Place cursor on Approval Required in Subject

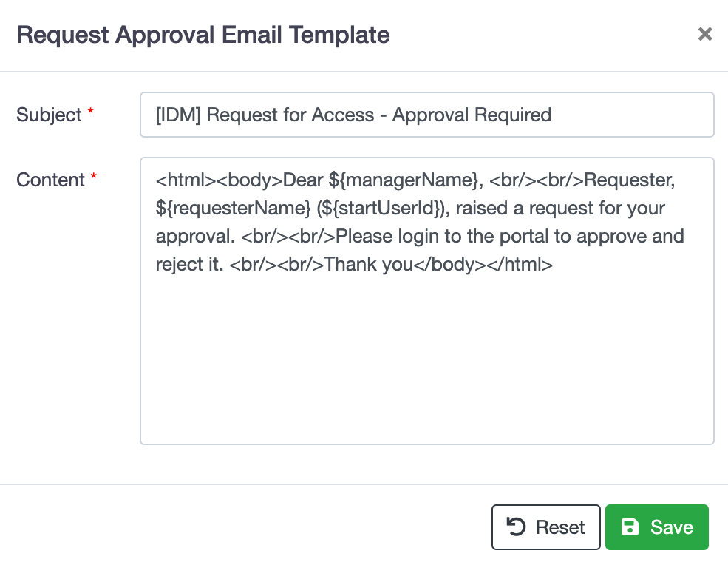(472, 115)
